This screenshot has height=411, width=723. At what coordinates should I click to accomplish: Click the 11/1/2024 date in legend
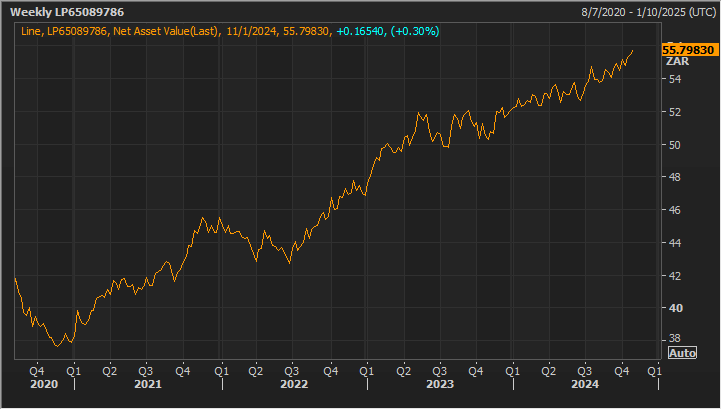click(252, 31)
